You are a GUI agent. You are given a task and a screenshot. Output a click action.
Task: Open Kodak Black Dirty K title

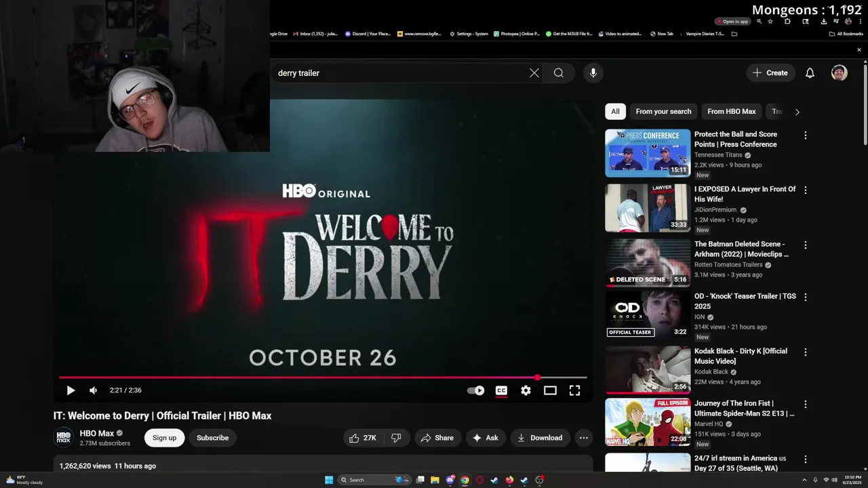(741, 356)
